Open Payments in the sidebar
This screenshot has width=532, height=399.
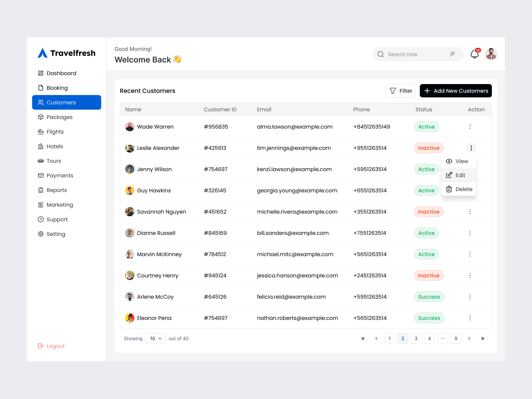[60, 176]
